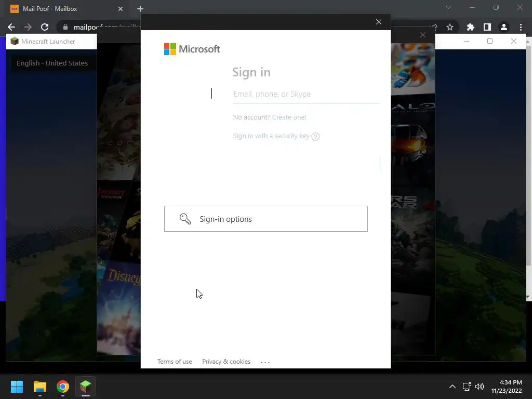Toggle Chrome side panel

pos(487,27)
